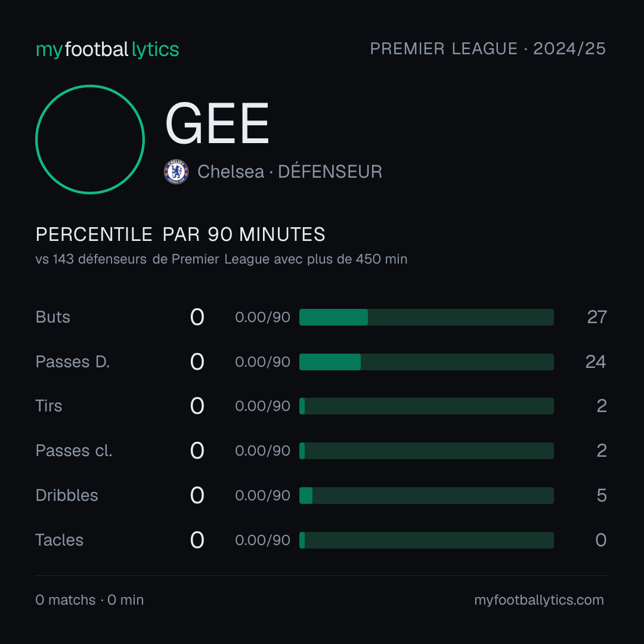This screenshot has width=644, height=644.
Task: Click the Buts percentile bar
Action: click(426, 317)
